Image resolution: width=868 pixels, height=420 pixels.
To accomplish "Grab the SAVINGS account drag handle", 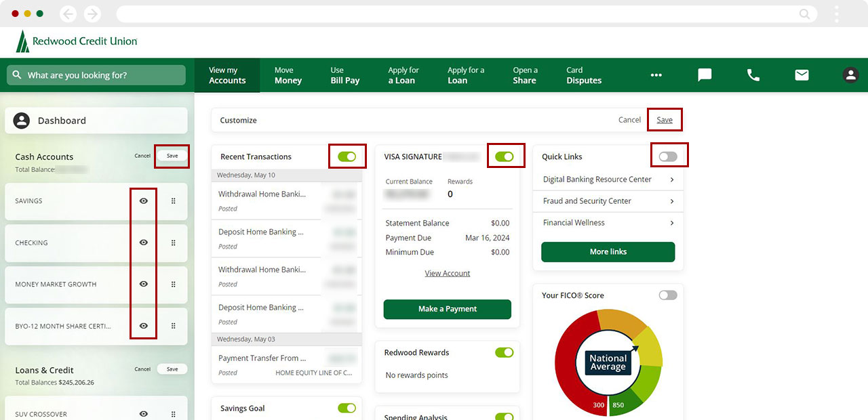I will [x=174, y=201].
